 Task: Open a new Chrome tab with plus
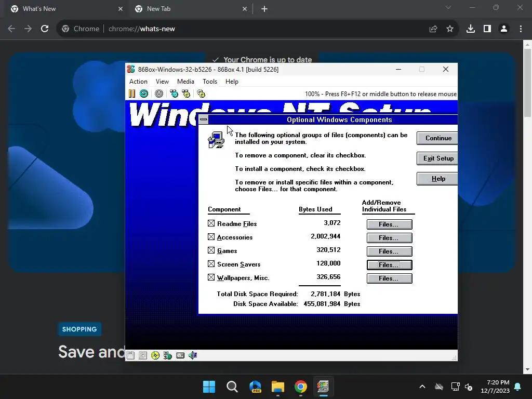tap(264, 9)
